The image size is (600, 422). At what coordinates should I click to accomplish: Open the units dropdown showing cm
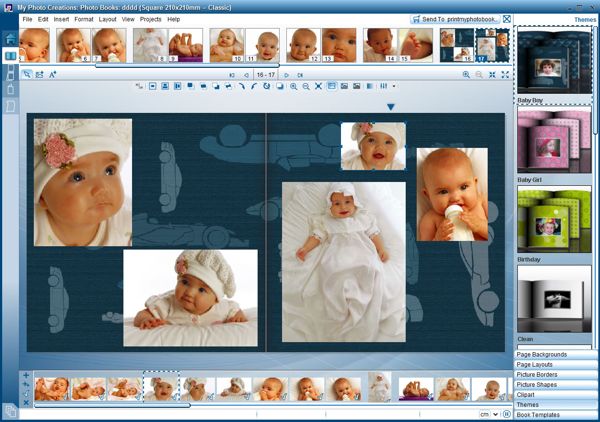click(x=487, y=413)
